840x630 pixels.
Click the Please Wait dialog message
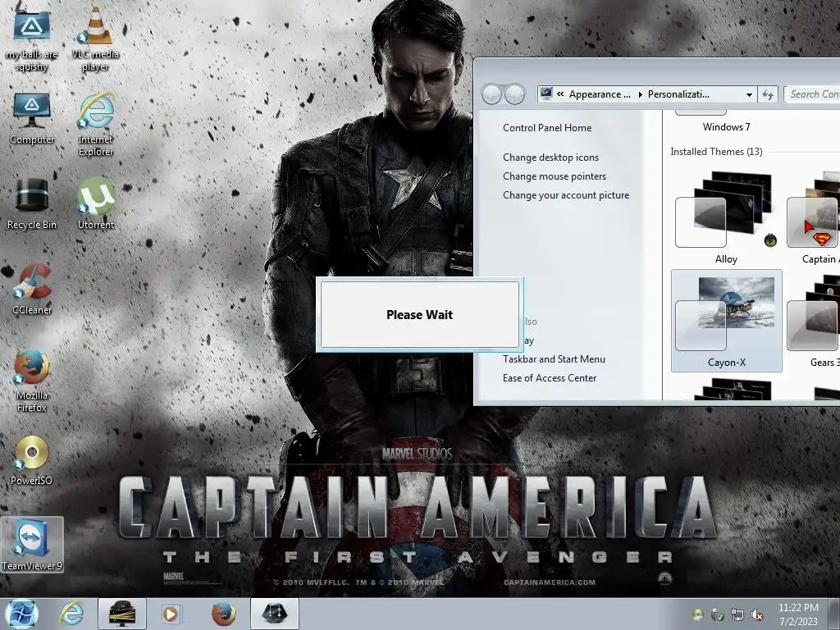419,314
